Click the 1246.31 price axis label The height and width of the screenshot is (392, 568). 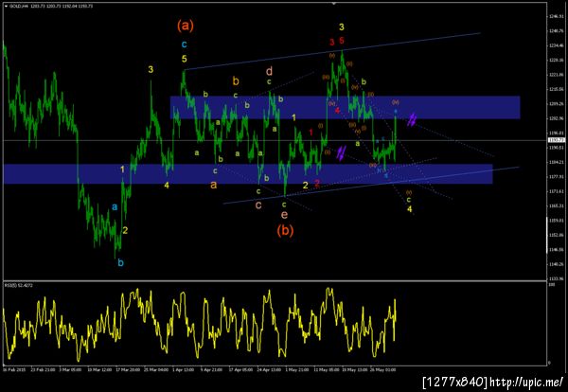point(558,16)
